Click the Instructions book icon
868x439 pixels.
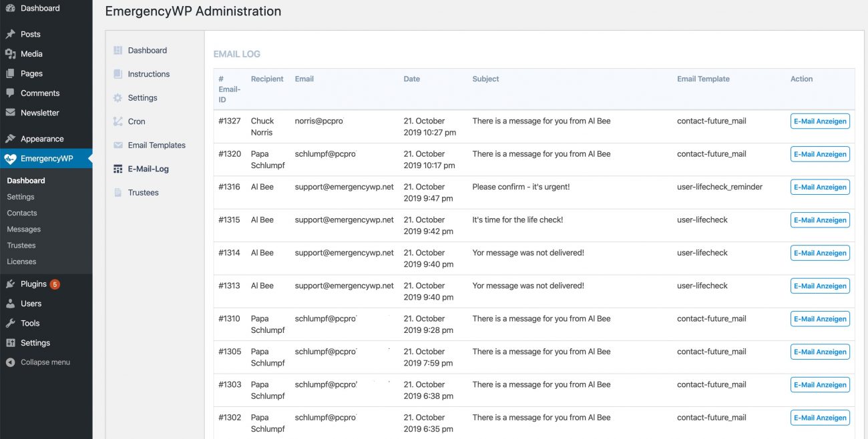point(118,74)
